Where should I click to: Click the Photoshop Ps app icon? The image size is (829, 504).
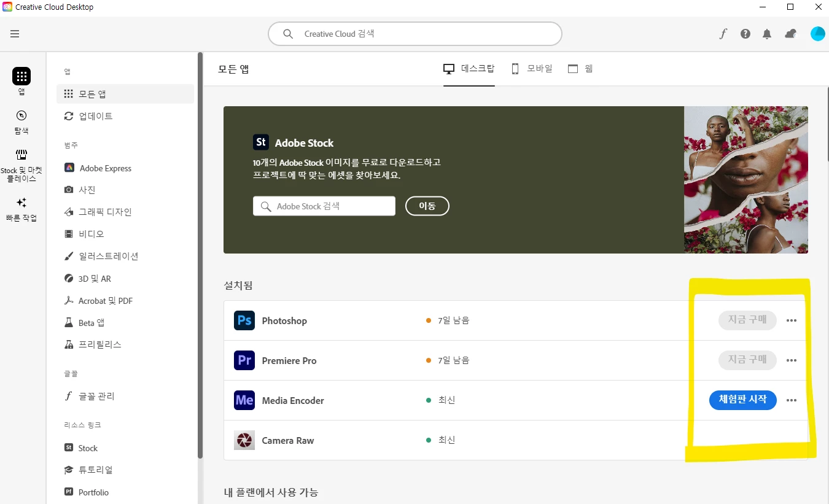point(244,320)
